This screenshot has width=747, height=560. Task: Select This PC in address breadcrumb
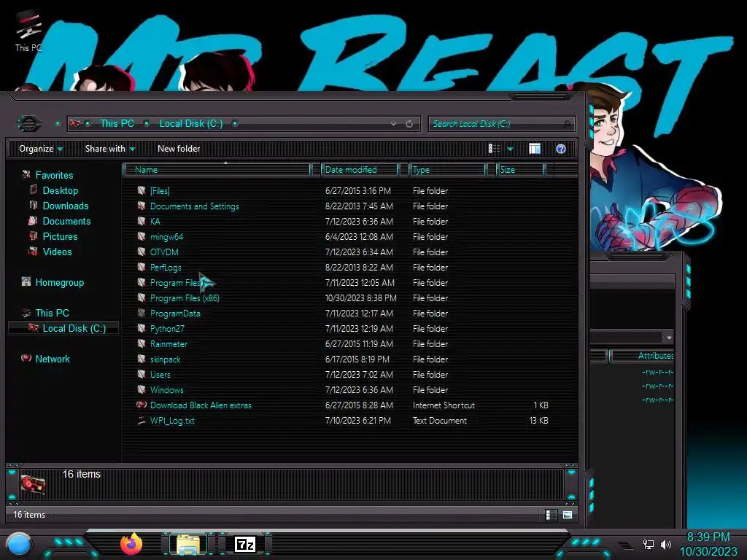117,123
